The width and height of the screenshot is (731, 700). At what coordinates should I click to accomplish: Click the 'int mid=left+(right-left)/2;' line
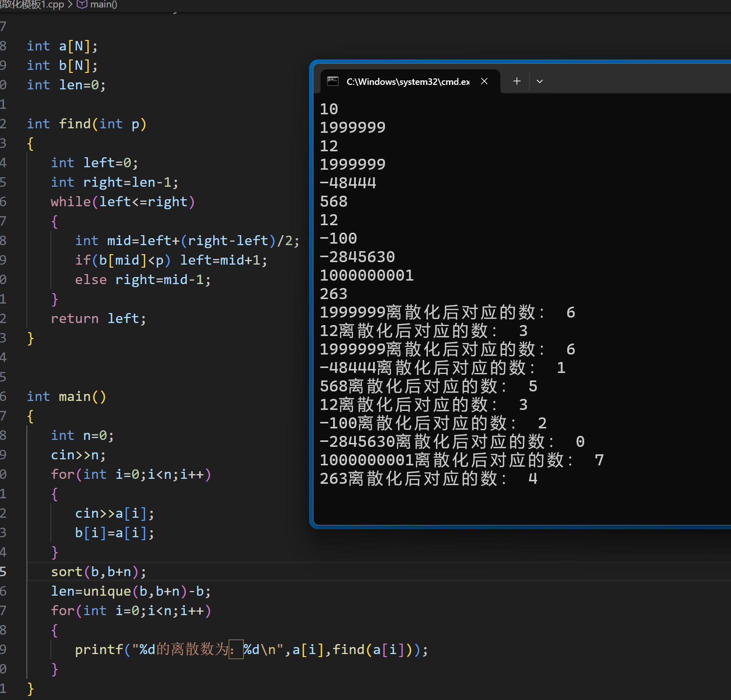187,241
